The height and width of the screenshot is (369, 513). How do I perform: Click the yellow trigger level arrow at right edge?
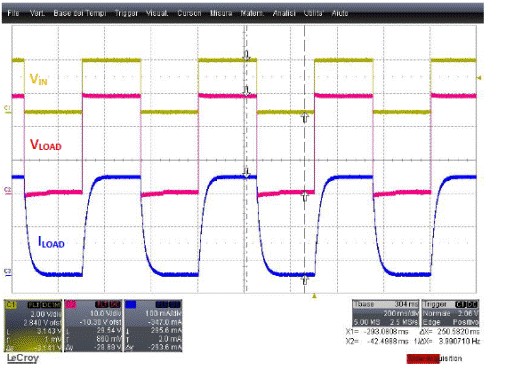pyautogui.click(x=479, y=78)
